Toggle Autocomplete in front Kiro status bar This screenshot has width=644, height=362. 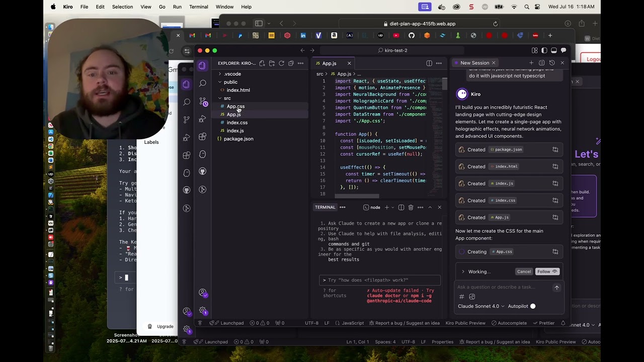(x=509, y=323)
